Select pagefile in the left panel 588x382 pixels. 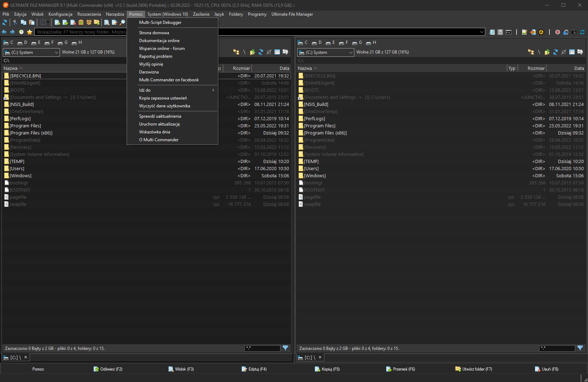click(x=146, y=197)
